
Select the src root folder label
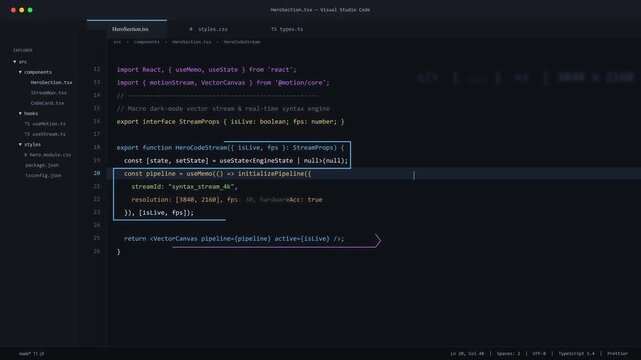click(22, 62)
